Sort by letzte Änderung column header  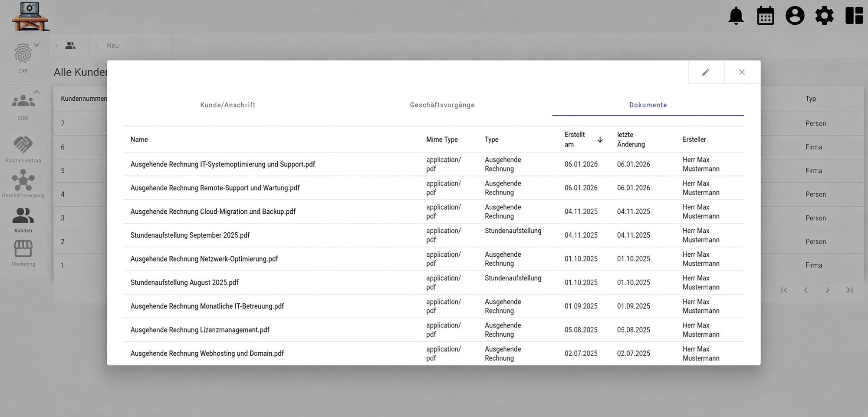click(x=631, y=139)
